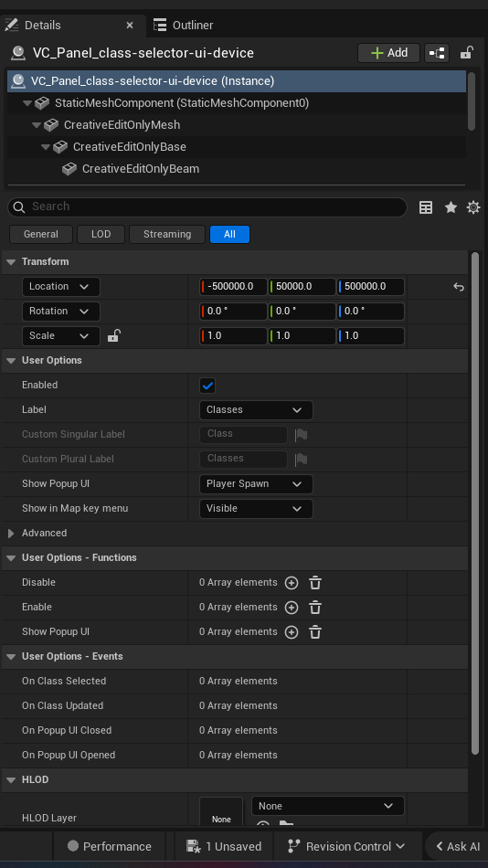Click the Custom Singular Label flag icon

tap(302, 435)
